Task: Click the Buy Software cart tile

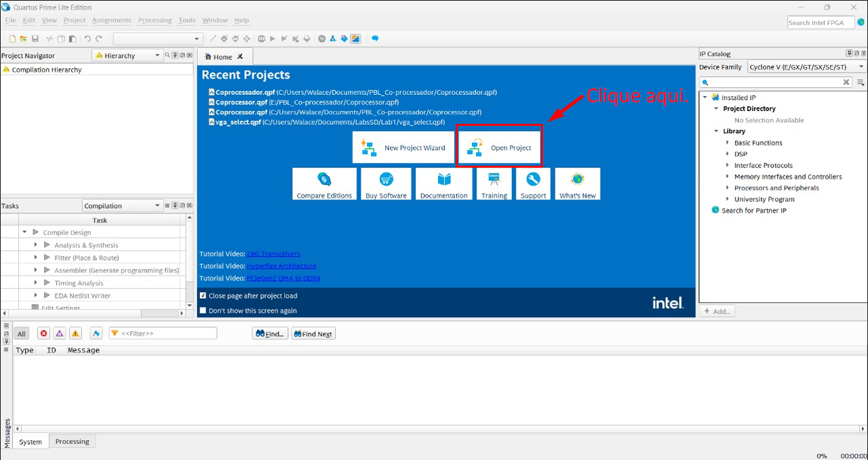Action: tap(386, 184)
